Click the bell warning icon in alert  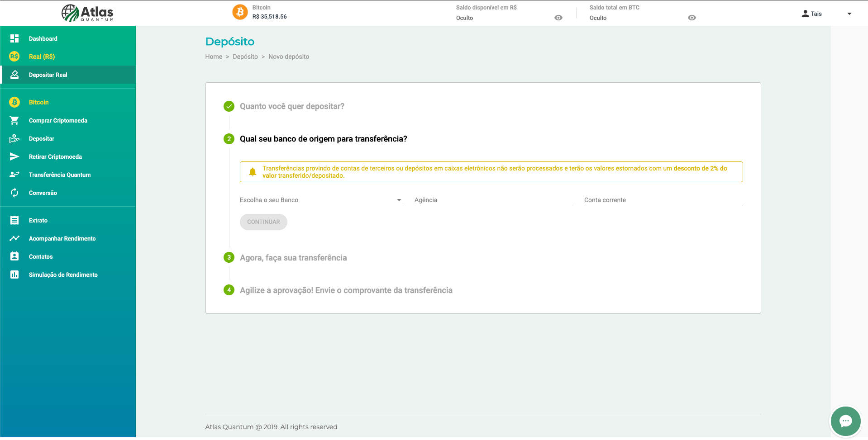253,172
